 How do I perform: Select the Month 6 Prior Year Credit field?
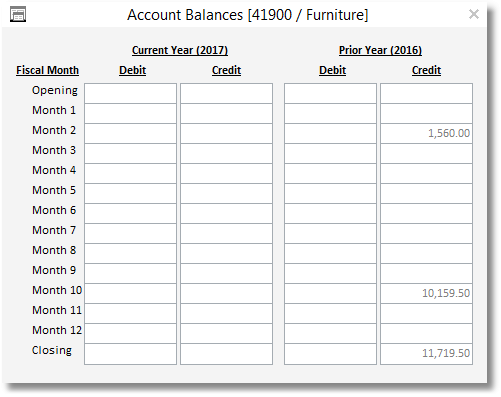click(426, 213)
